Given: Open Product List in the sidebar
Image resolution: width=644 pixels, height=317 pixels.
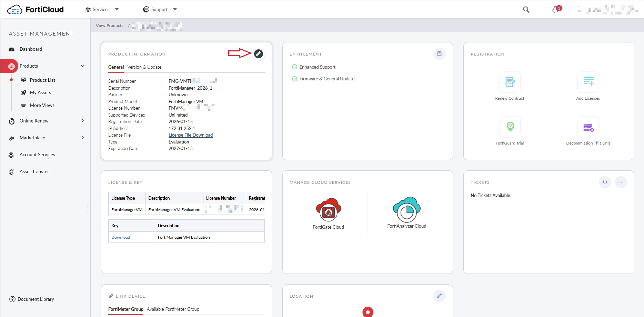Looking at the screenshot, I should [x=42, y=80].
